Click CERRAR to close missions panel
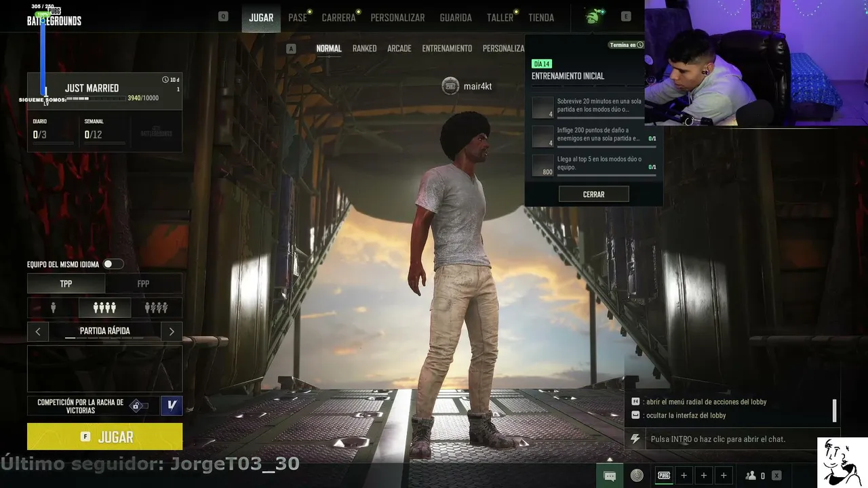868x488 pixels. pos(593,195)
